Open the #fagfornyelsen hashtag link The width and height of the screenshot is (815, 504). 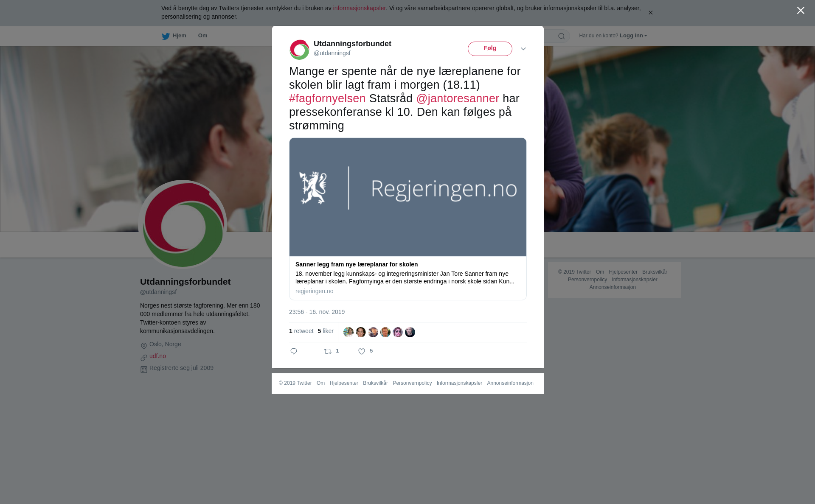pyautogui.click(x=327, y=98)
